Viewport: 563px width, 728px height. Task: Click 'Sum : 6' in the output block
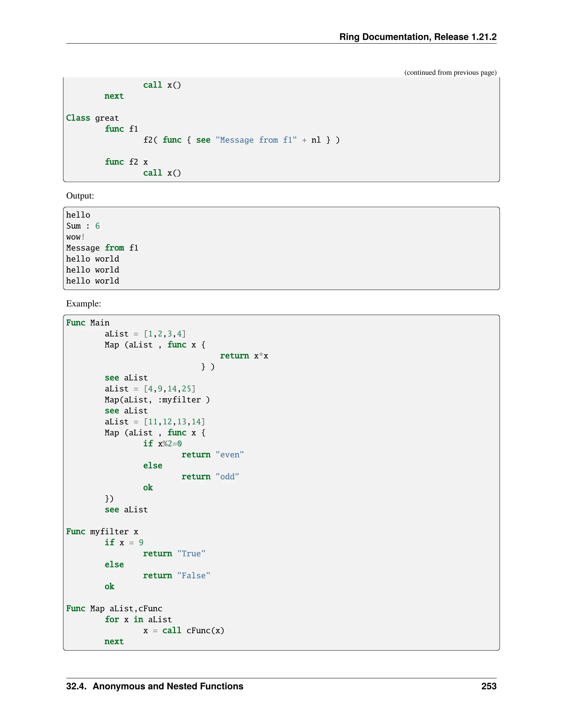83,226
